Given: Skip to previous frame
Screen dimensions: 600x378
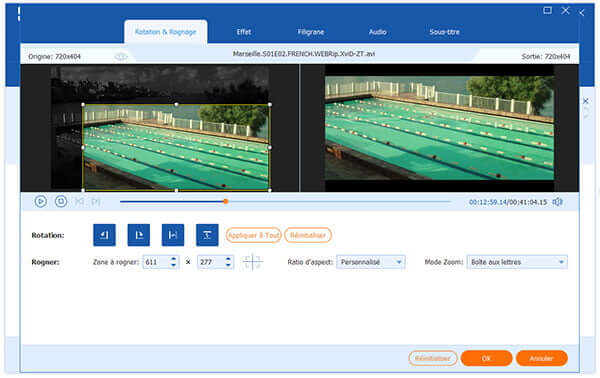Looking at the screenshot, I should point(80,201).
